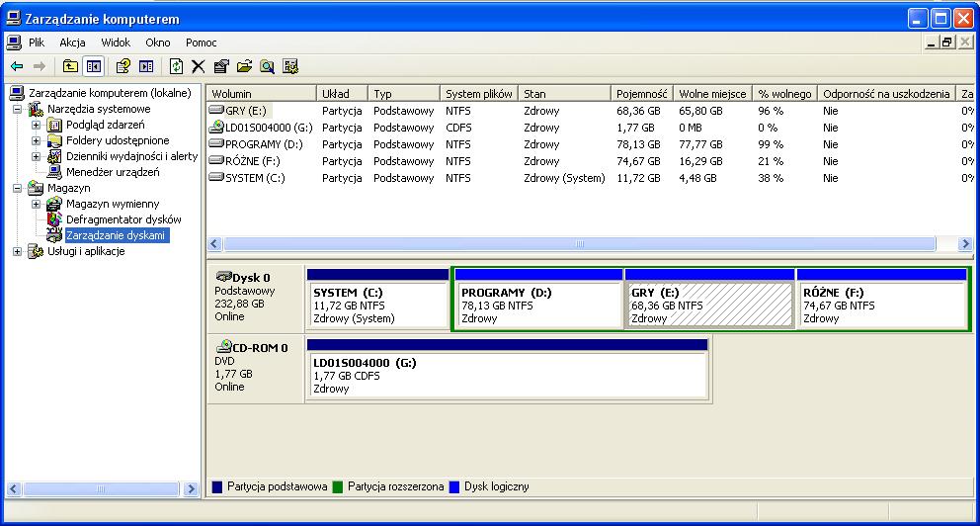
Task: Sort by the Wolne miejsce column header
Action: (x=712, y=93)
